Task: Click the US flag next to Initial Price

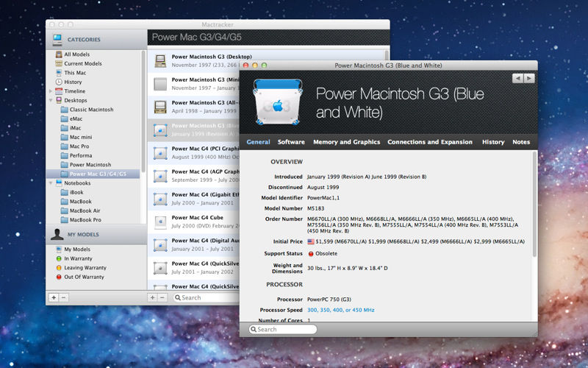Action: point(311,242)
